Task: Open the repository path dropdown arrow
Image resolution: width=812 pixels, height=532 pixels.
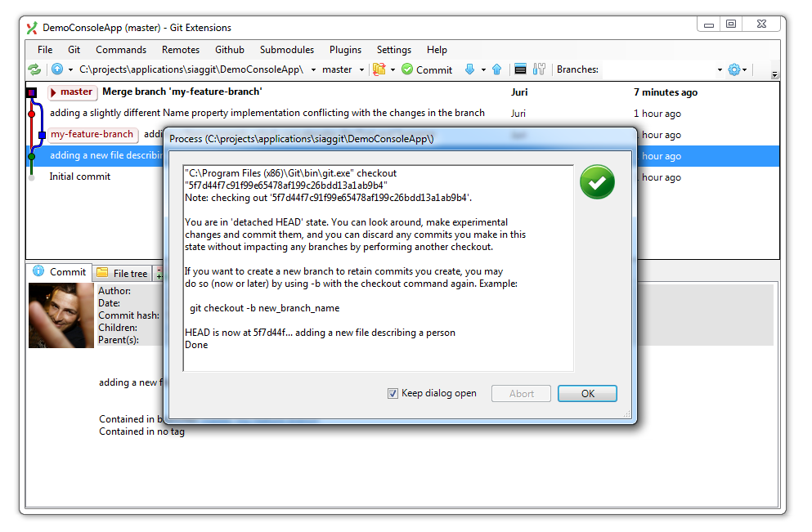Action: [313, 69]
